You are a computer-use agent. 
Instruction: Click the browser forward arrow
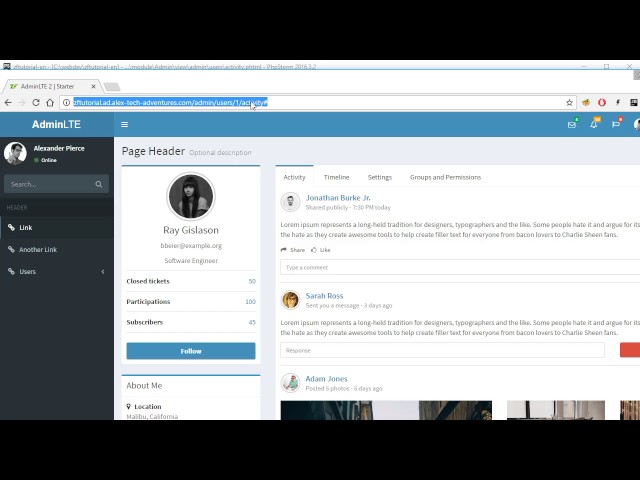tap(22, 102)
